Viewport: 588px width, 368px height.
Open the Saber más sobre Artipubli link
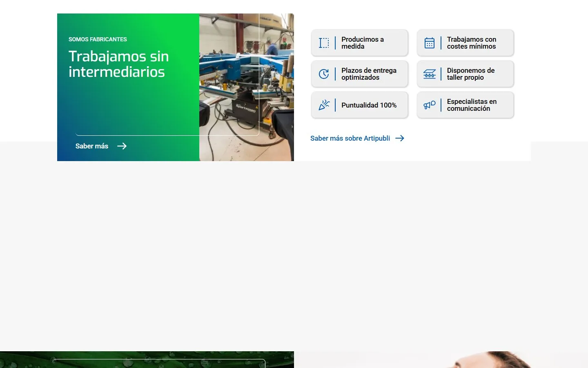tap(357, 138)
